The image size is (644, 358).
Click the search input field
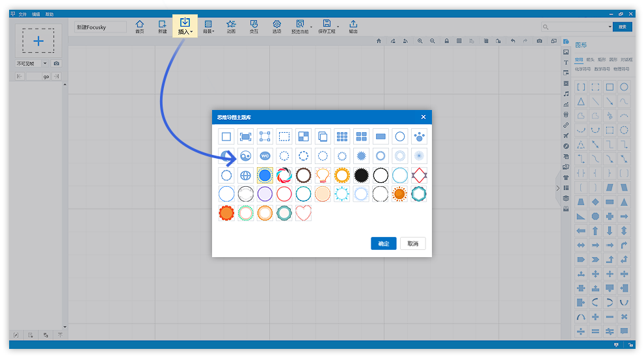(x=576, y=27)
